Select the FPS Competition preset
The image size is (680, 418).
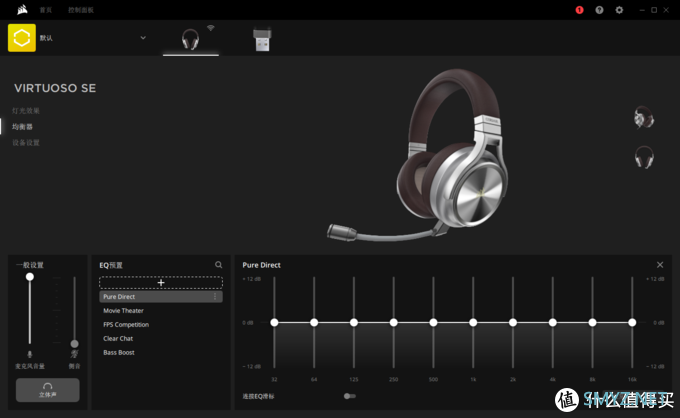click(126, 324)
